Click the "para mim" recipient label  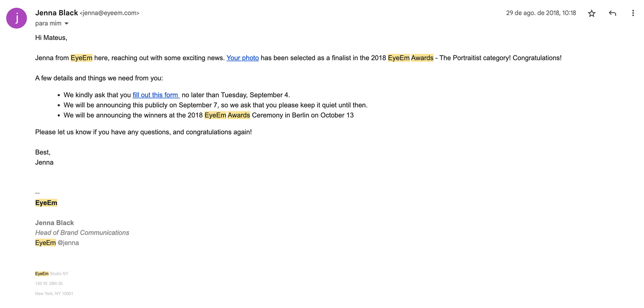[48, 24]
